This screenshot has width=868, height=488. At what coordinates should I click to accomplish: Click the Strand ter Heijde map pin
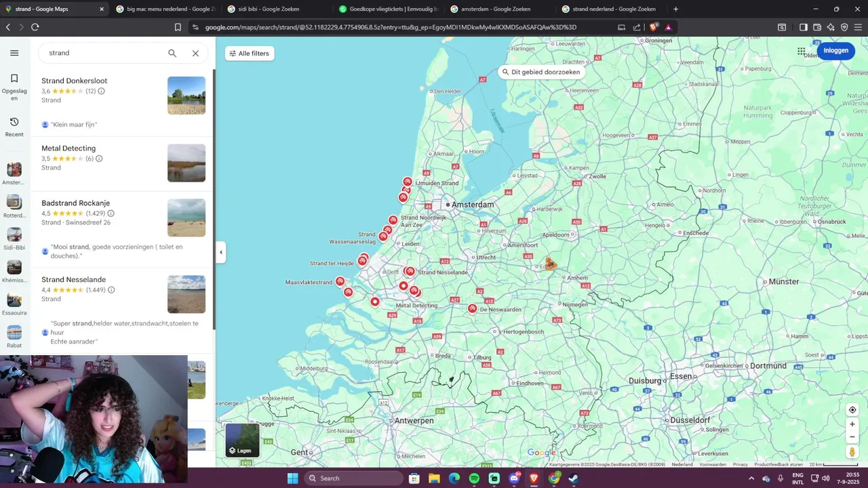point(362,260)
